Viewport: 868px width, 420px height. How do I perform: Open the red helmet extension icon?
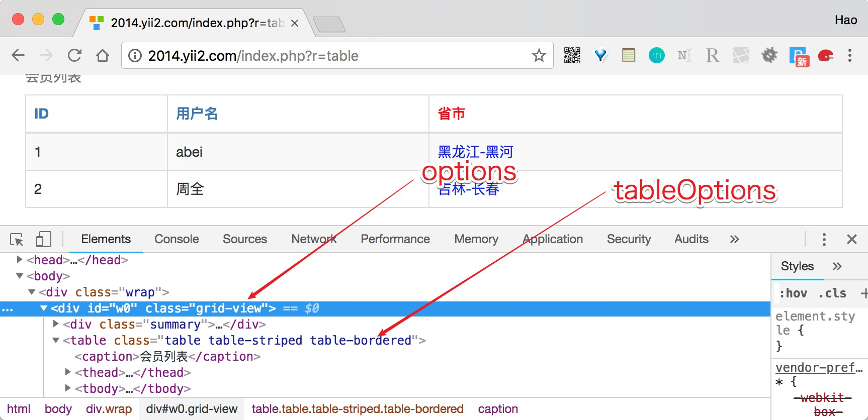pos(826,55)
